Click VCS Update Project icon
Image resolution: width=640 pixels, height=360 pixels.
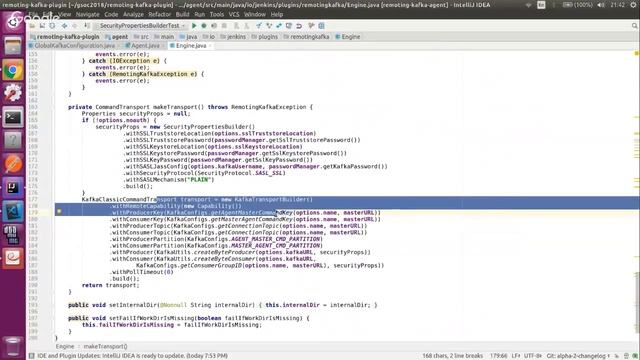259,26
